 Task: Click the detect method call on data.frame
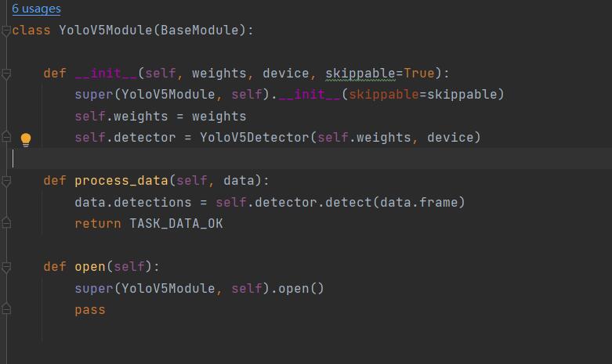[348, 202]
